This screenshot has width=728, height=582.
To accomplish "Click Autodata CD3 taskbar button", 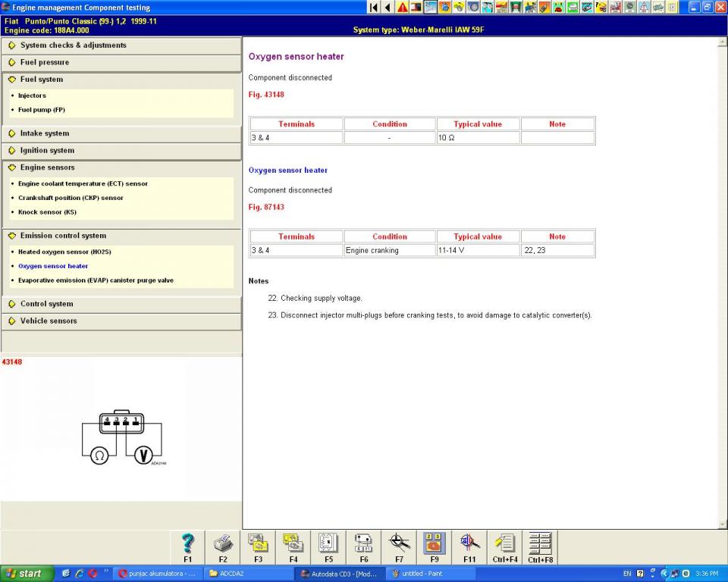I will pyautogui.click(x=340, y=574).
